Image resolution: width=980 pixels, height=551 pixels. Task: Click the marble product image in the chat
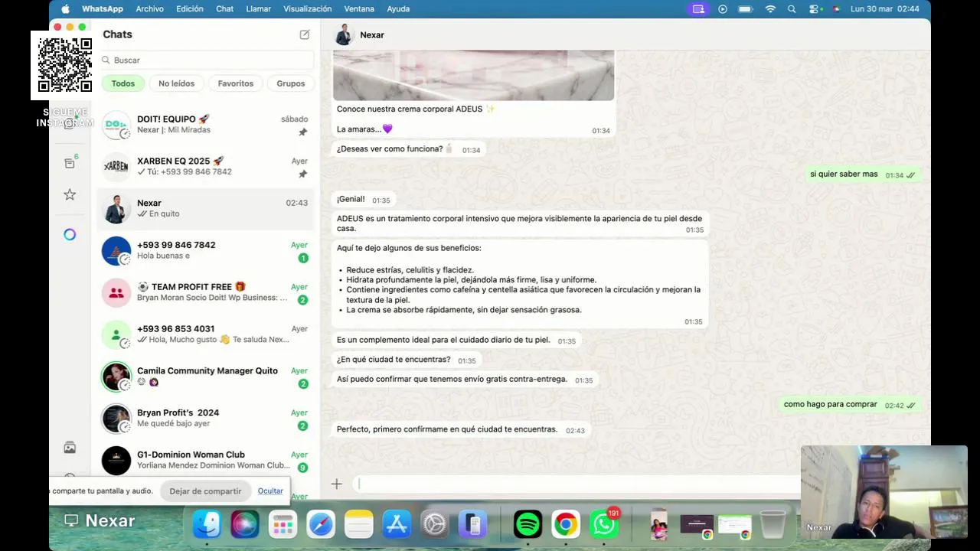(473, 75)
